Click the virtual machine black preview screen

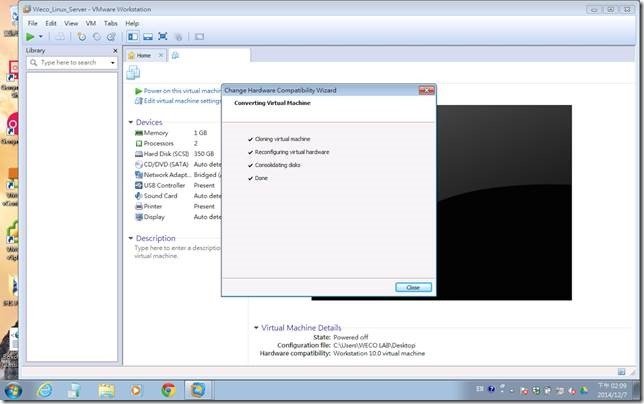[504, 202]
